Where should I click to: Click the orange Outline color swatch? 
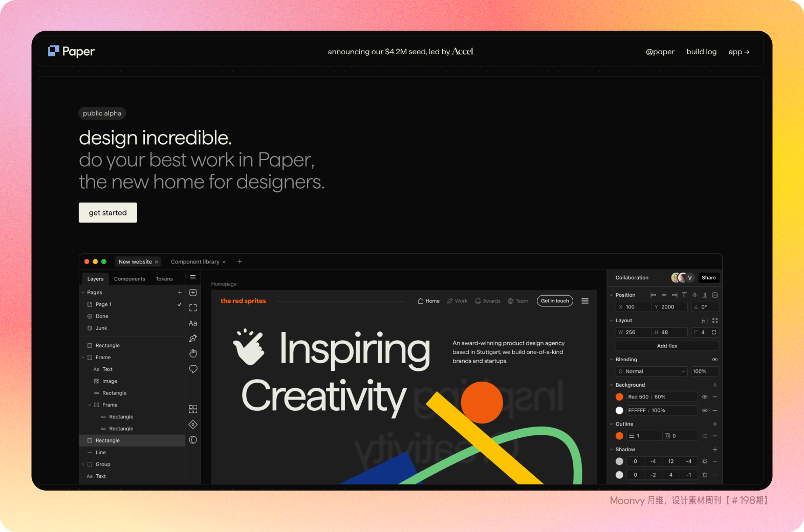point(619,436)
